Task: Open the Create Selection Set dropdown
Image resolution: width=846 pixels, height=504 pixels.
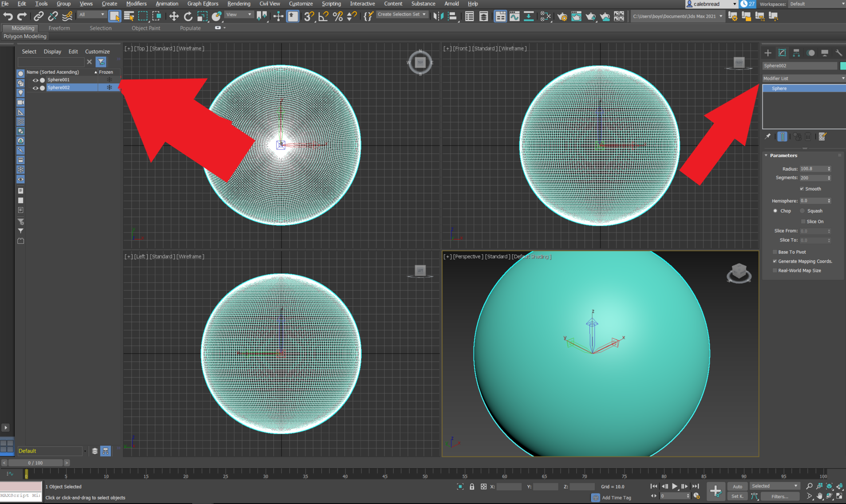Action: click(x=402, y=15)
